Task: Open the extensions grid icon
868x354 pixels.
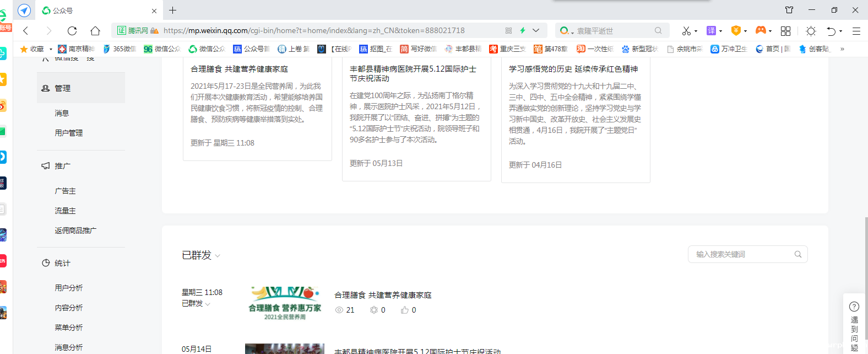Action: tap(785, 31)
